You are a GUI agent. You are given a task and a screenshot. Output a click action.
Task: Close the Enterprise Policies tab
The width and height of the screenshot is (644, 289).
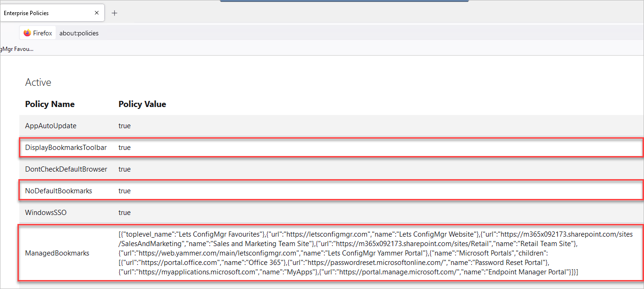tap(97, 13)
